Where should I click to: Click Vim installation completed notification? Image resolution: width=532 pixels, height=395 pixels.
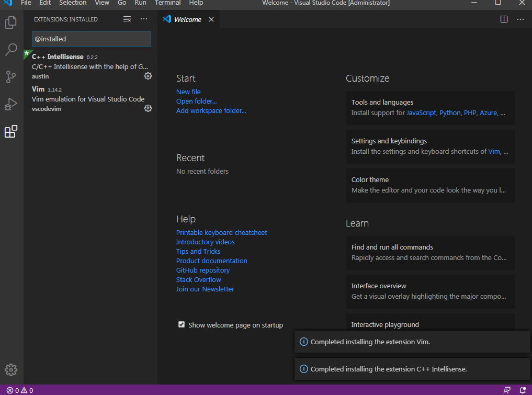412,342
